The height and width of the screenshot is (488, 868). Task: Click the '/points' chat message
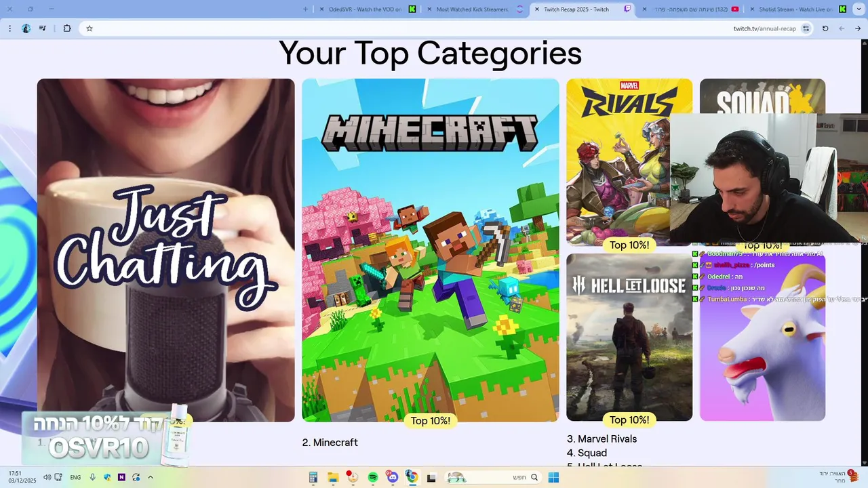click(x=764, y=265)
